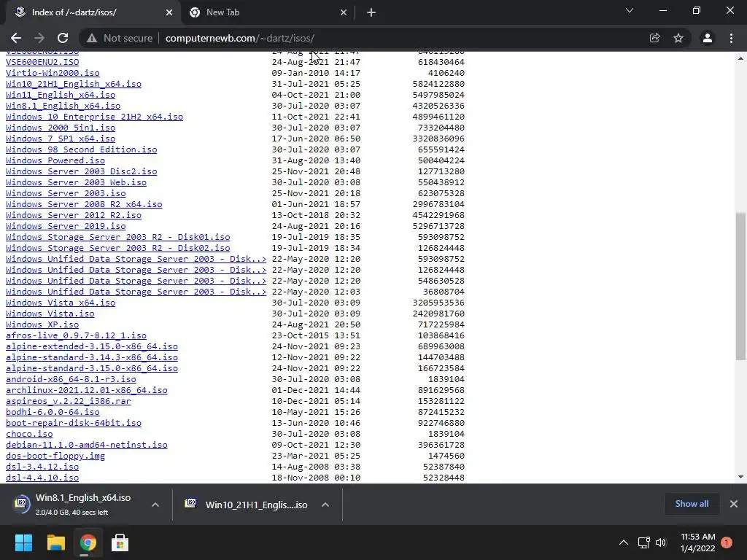This screenshot has width=747, height=560.
Task: Open clock and date 11:53 AM
Action: (x=698, y=542)
